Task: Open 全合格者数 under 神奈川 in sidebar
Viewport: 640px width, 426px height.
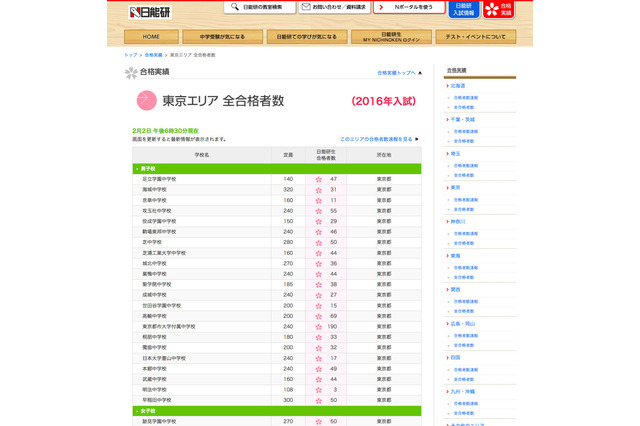Action: coord(464,243)
